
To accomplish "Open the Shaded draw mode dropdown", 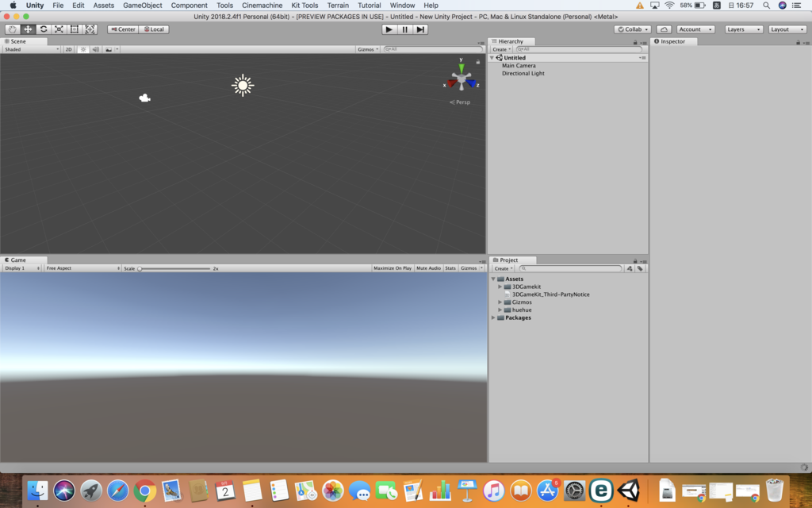I will tap(32, 49).
